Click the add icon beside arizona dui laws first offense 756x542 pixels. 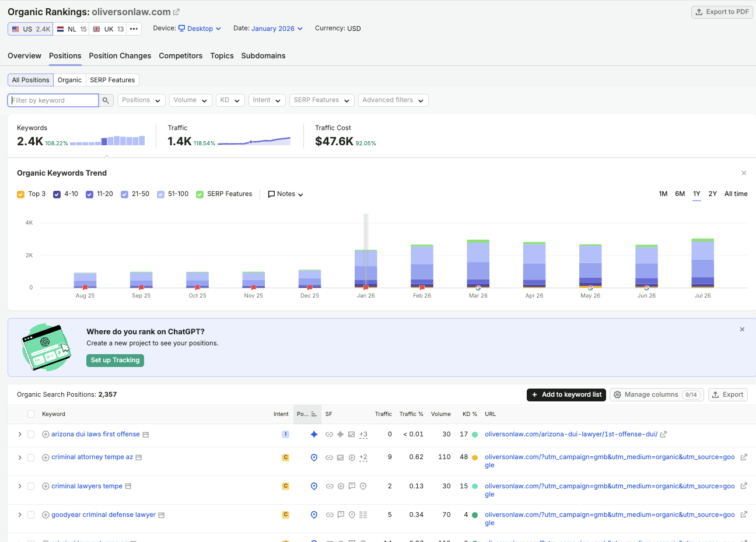tap(45, 434)
